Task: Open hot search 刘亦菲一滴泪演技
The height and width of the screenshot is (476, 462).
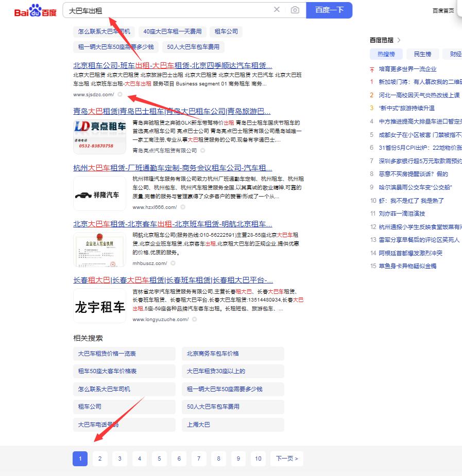Action: tap(402, 214)
